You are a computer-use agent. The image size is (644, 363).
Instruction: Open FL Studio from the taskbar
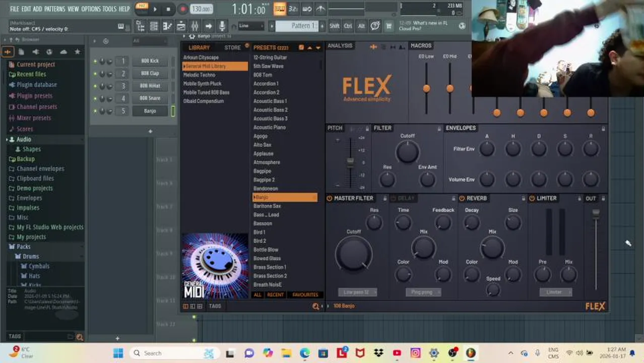point(471,353)
